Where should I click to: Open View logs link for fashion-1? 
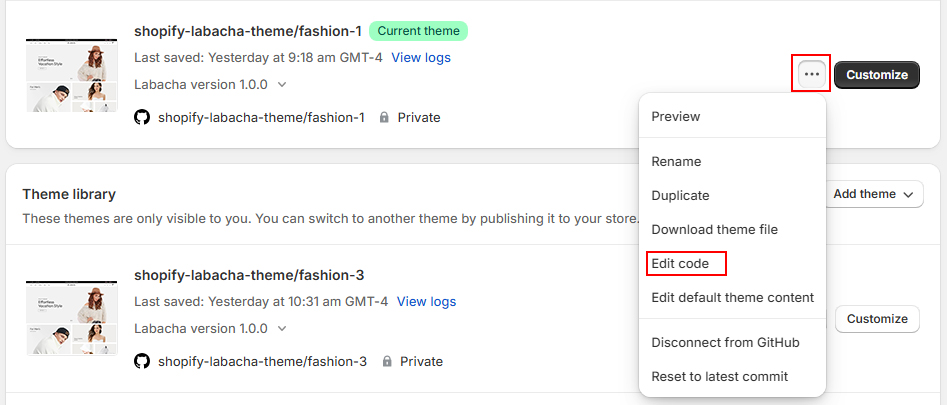(x=421, y=58)
